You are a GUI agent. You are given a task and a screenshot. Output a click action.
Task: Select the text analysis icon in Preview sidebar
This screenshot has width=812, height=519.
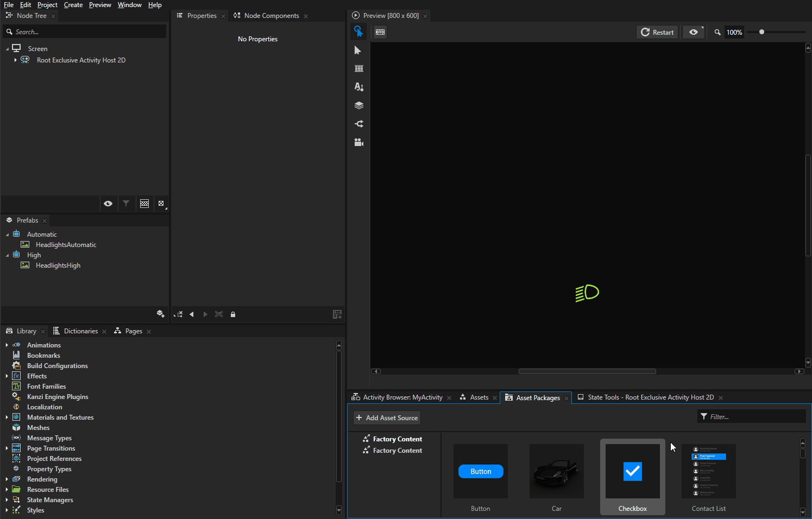click(358, 86)
